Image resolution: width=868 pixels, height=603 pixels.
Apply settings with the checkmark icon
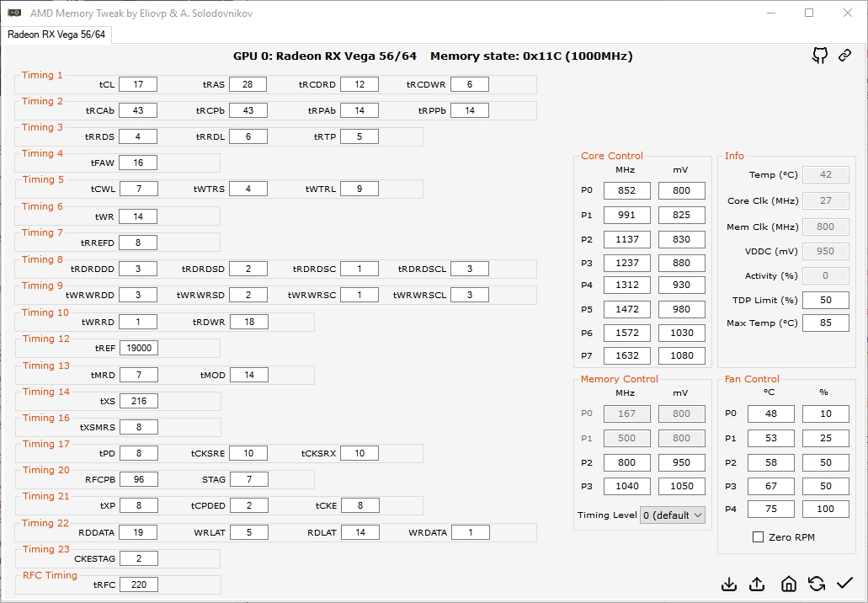point(844,583)
